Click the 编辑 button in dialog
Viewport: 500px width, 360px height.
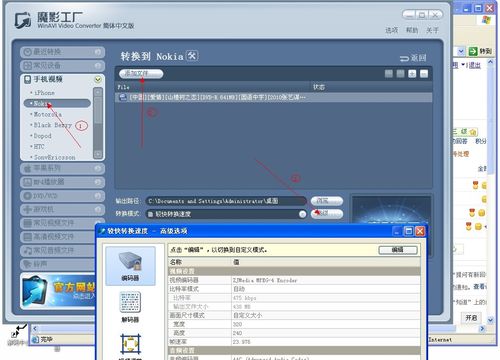[398, 250]
